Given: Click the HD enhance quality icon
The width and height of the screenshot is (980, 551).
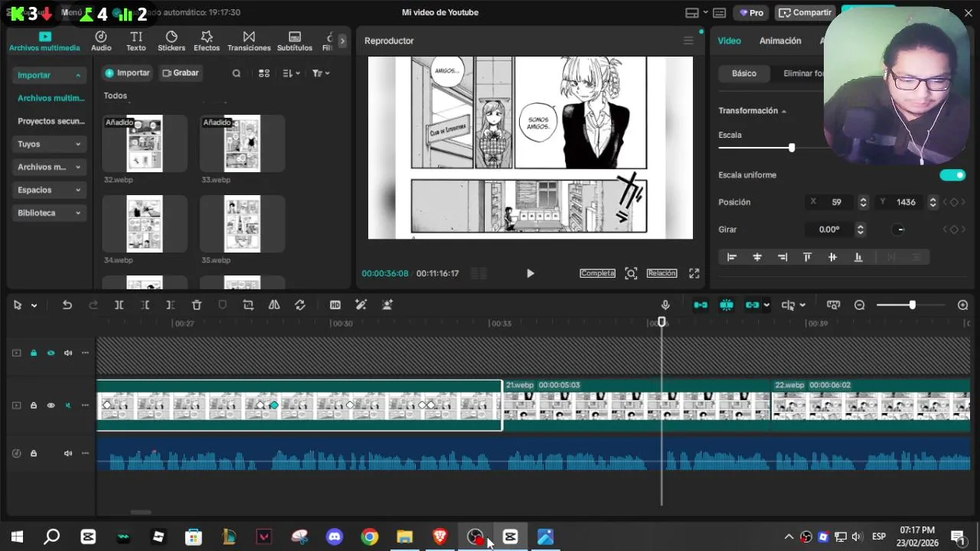Looking at the screenshot, I should coord(335,305).
